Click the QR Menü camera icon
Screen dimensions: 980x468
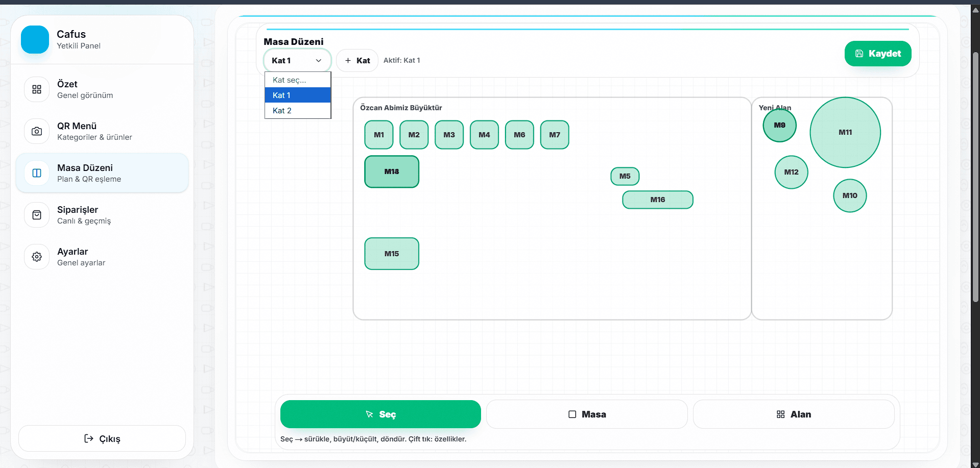pos(37,131)
